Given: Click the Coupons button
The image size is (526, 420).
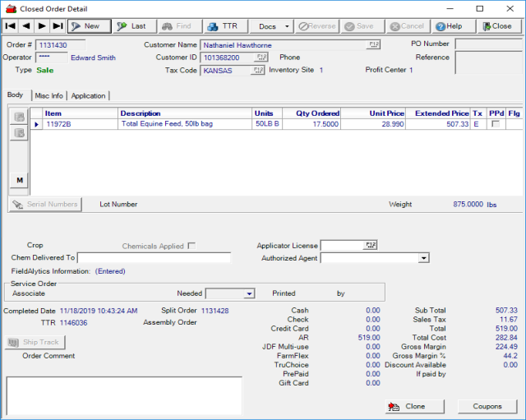Looking at the screenshot, I should tap(487, 407).
